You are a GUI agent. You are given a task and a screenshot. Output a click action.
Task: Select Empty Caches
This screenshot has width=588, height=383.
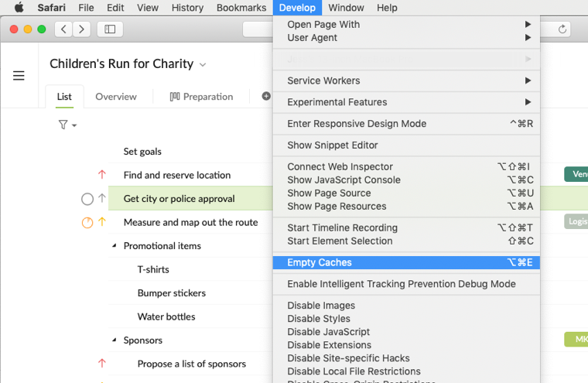[406, 262]
